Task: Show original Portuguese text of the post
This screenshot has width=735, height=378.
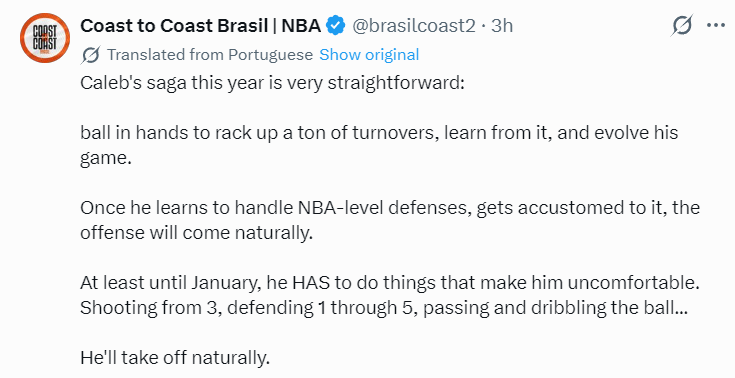Action: pyautogui.click(x=369, y=55)
